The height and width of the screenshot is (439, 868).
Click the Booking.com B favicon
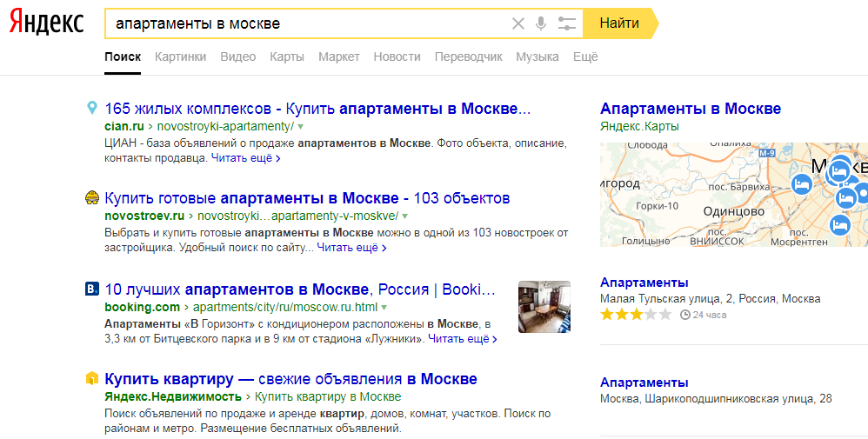coord(92,289)
